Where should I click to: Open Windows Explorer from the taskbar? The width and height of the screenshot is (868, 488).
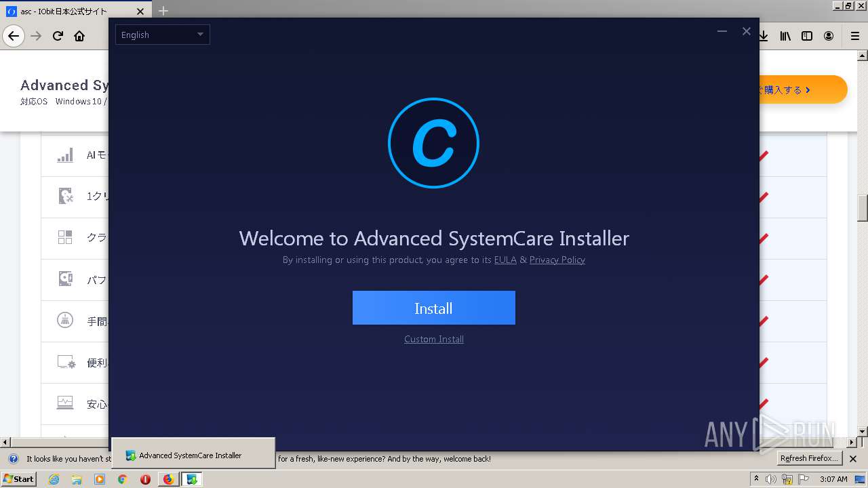77,479
